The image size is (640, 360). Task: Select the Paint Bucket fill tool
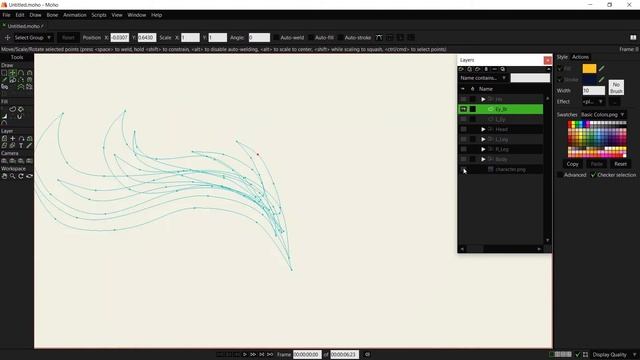tap(21, 109)
